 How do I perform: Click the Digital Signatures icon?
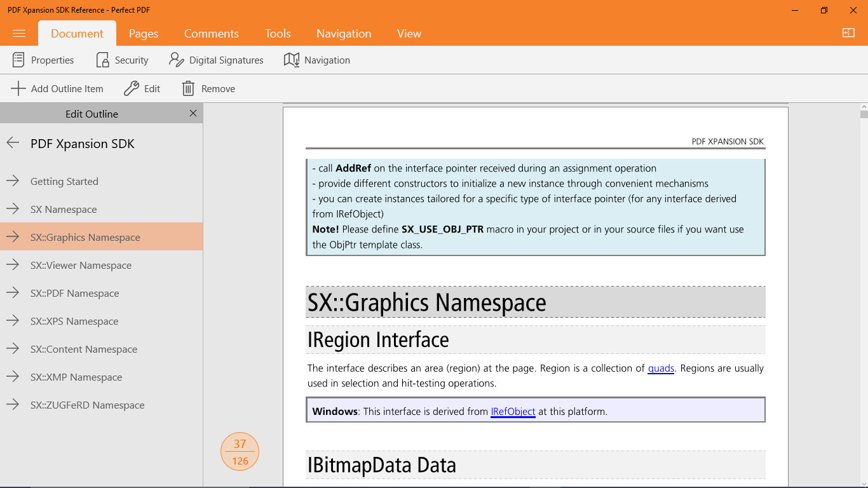tap(176, 60)
